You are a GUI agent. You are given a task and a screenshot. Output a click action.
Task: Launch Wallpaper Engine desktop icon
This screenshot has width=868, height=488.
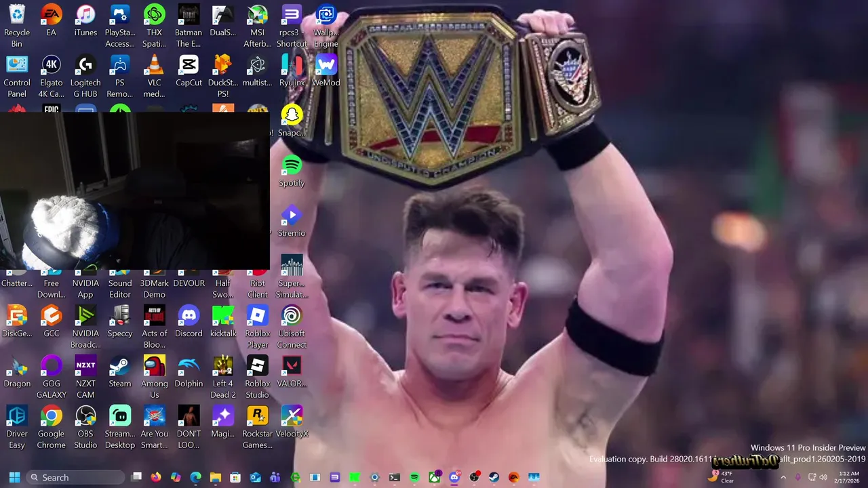[x=326, y=26]
